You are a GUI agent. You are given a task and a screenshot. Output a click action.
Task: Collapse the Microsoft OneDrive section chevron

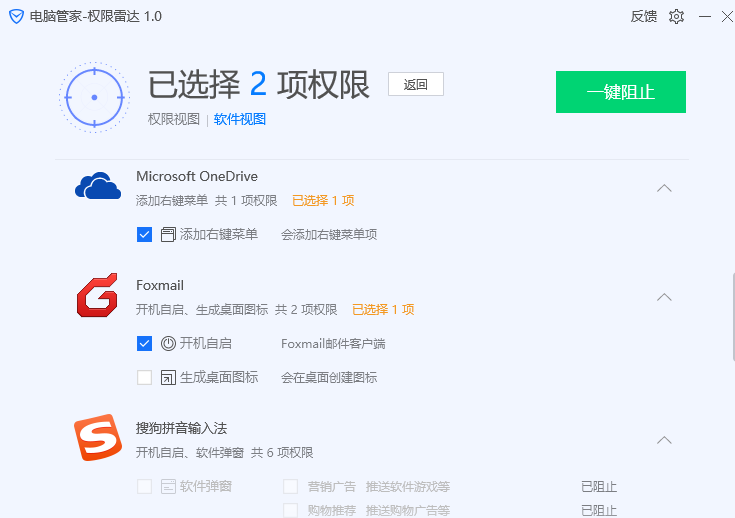click(x=664, y=188)
